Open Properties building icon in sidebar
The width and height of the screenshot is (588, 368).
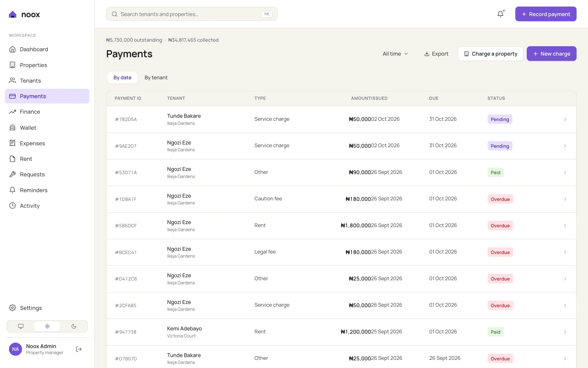click(x=13, y=65)
